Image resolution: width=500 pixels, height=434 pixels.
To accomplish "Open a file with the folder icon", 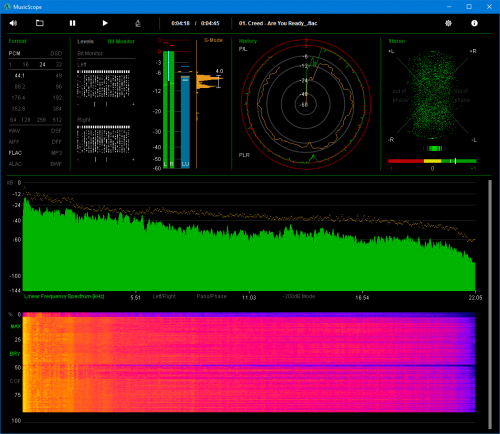I will tap(40, 23).
